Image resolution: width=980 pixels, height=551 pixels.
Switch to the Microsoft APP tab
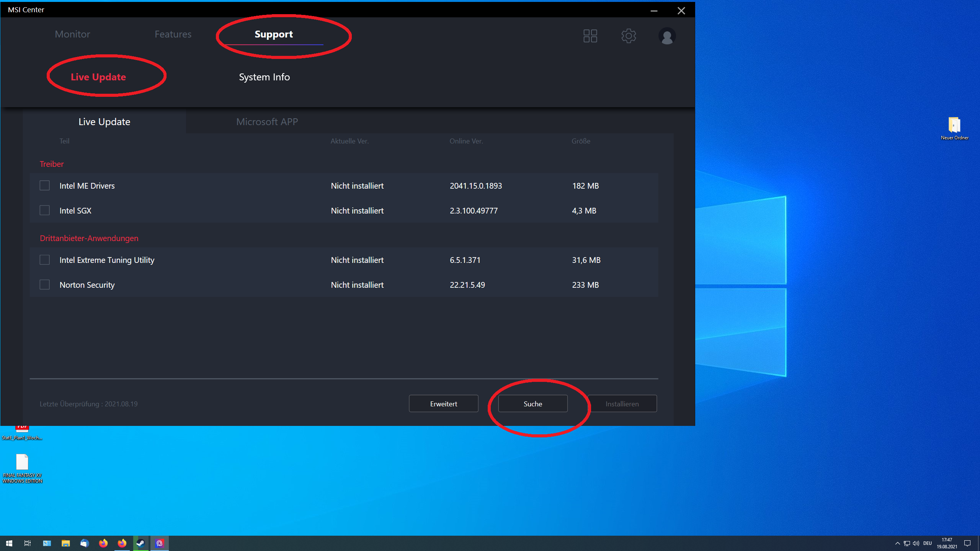pos(267,122)
